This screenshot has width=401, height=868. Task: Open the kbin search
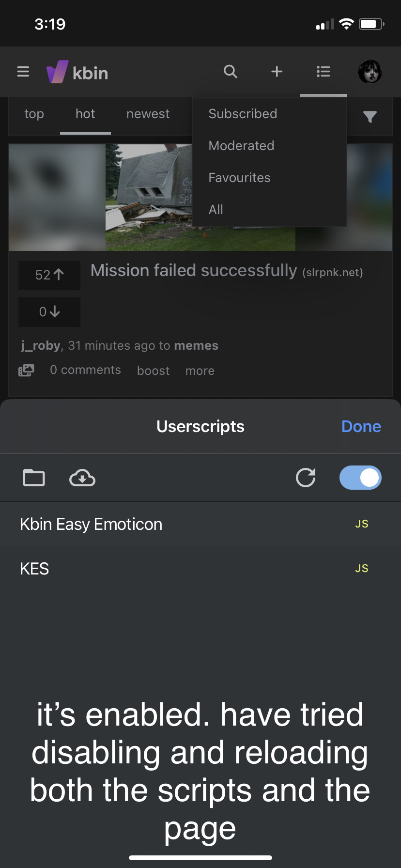[x=230, y=71]
